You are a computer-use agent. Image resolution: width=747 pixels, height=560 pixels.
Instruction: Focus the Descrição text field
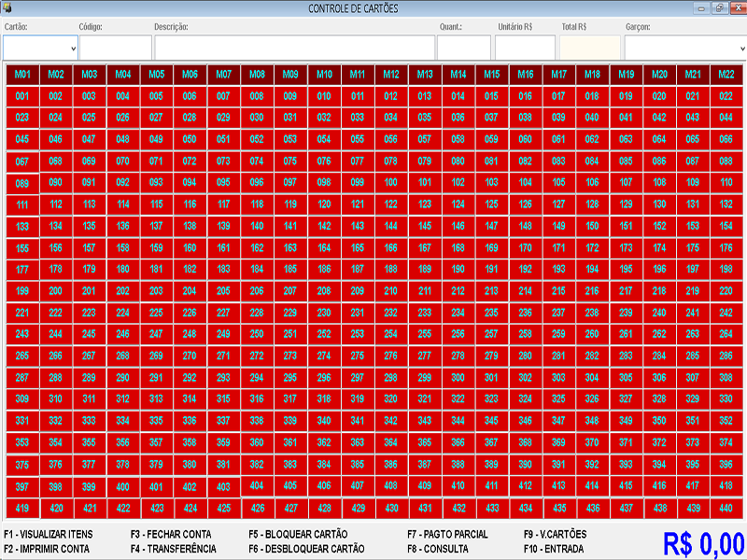click(295, 49)
